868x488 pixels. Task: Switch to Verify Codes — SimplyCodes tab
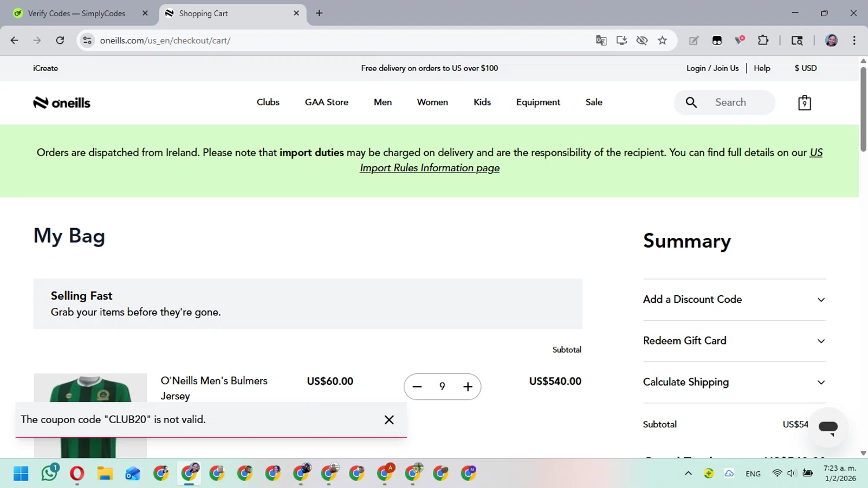pyautogui.click(x=76, y=13)
